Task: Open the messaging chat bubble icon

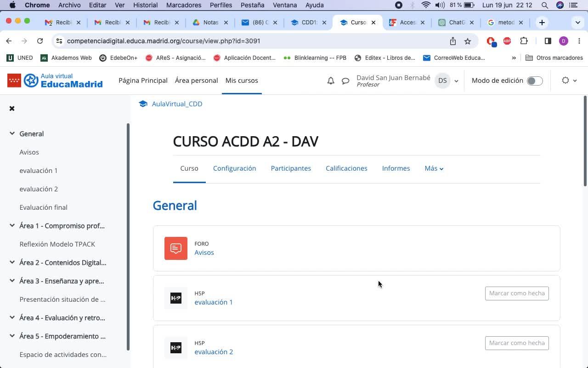Action: (345, 81)
